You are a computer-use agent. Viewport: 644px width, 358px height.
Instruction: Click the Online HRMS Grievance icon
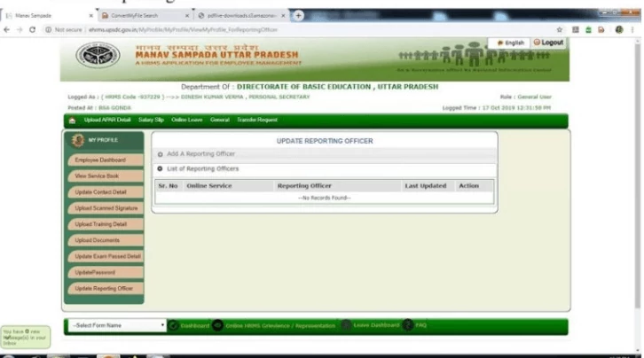pos(218,325)
